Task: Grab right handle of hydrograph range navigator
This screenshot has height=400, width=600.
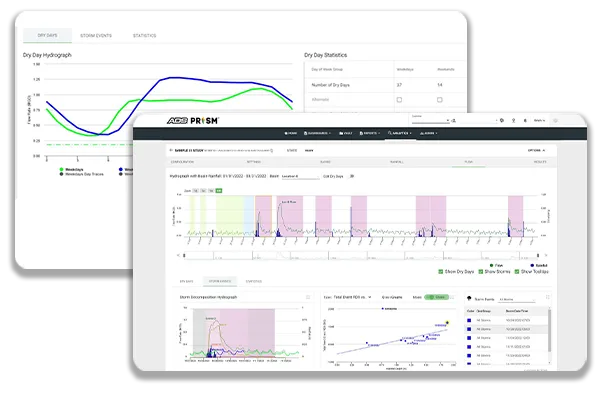Action: point(538,255)
